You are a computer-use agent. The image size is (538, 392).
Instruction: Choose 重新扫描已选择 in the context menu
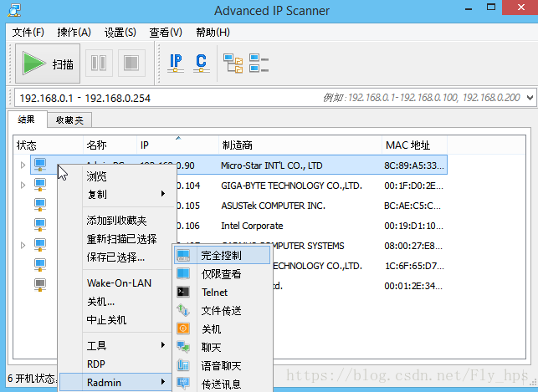116,239
